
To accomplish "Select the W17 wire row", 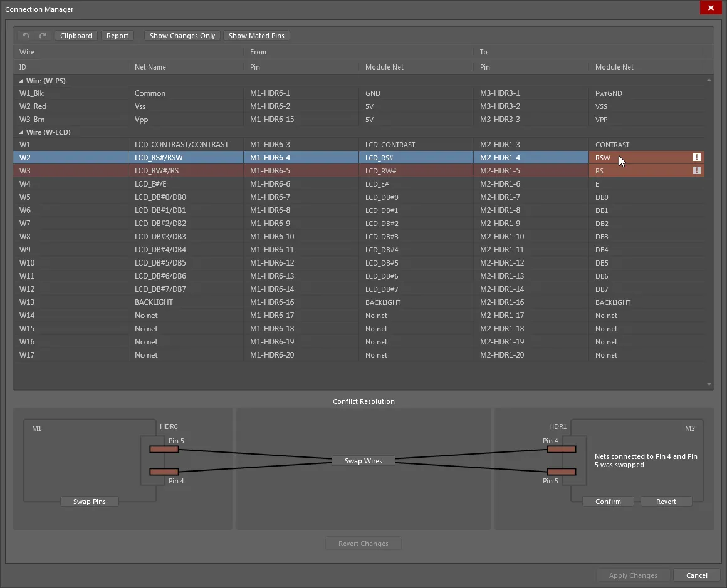I will tap(359, 355).
